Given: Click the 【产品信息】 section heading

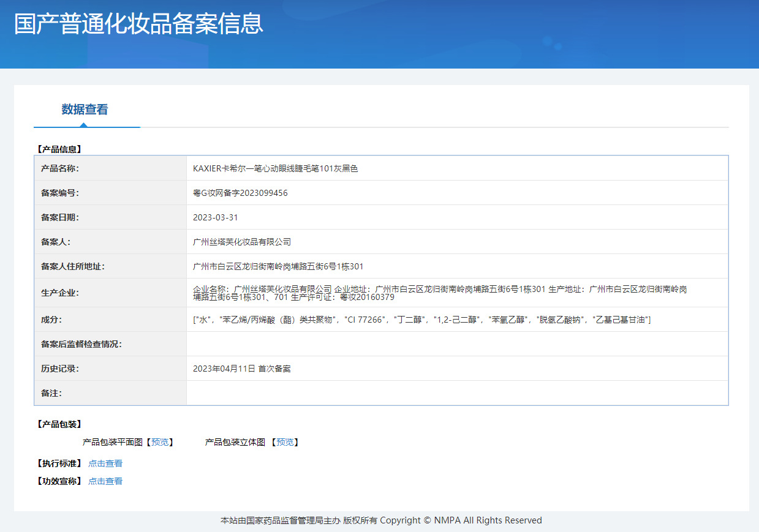Looking at the screenshot, I should (59, 149).
